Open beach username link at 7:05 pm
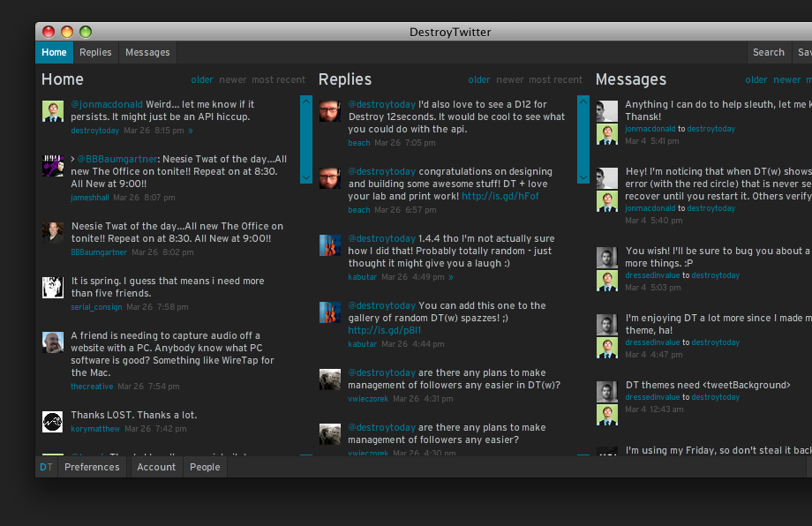Viewport: 812px width, 526px height. pyautogui.click(x=359, y=143)
